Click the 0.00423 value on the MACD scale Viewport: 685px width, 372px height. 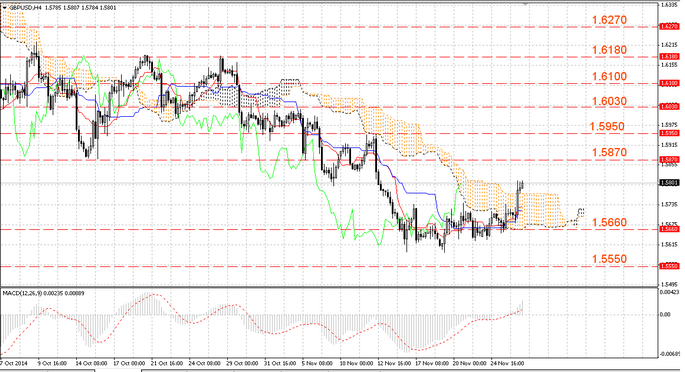670,292
